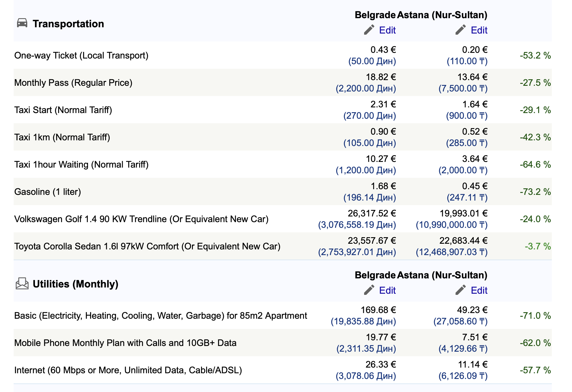
Task: Click the Belgrade pencil icon in Transportation
Action: (369, 30)
